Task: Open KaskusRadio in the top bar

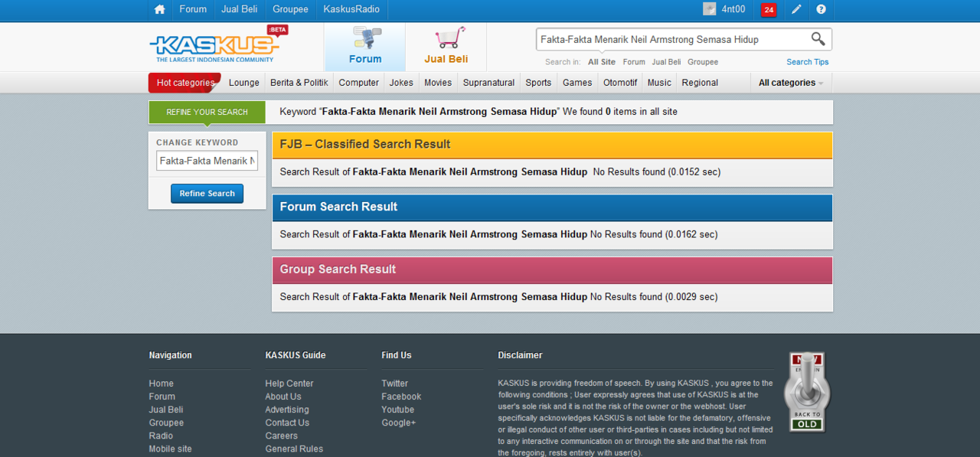Action: click(351, 9)
